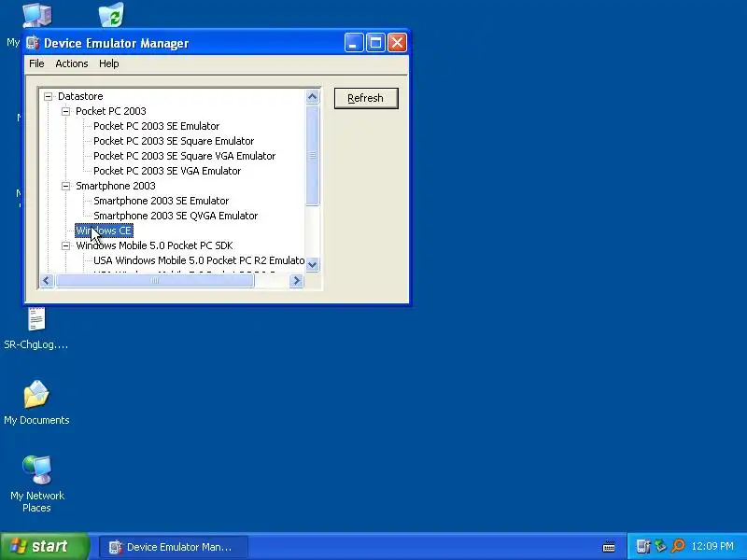Select Pocket PC 2003 SE Square Emulator
This screenshot has height=560, width=747.
pyautogui.click(x=174, y=141)
